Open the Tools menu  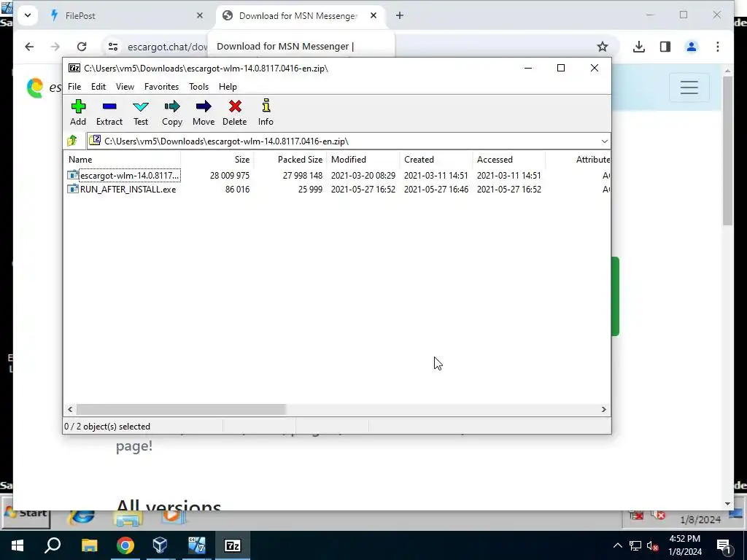[x=198, y=87]
